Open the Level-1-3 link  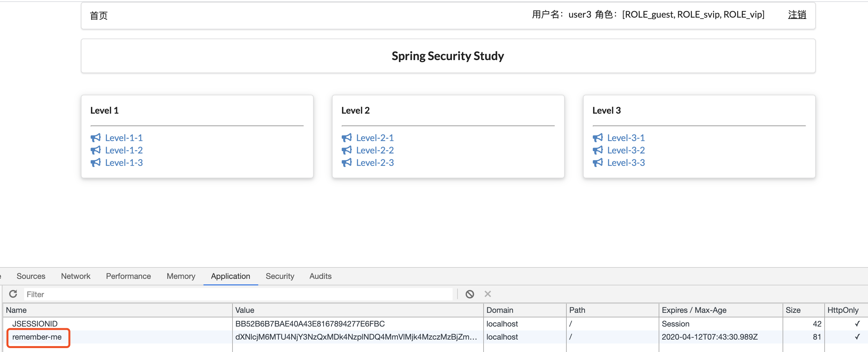click(x=124, y=163)
